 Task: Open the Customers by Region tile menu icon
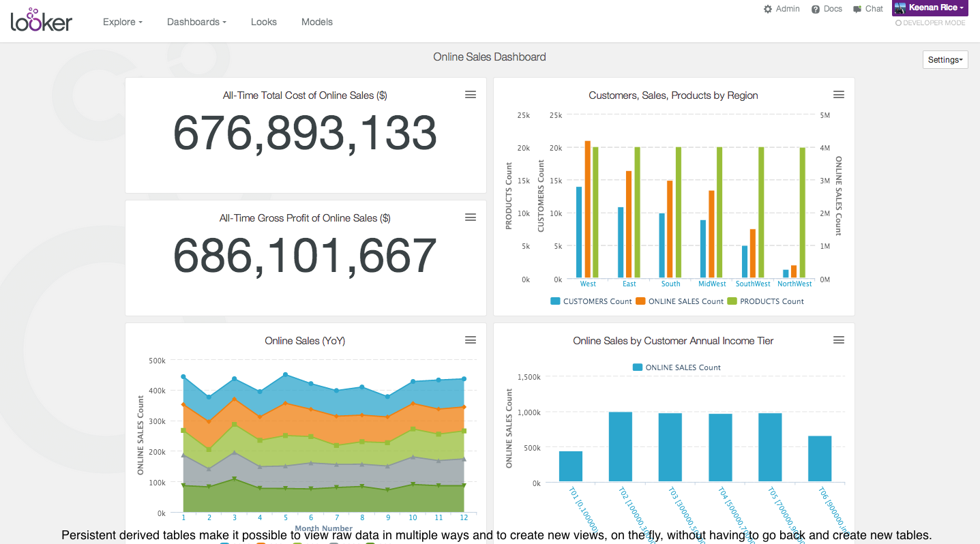pyautogui.click(x=839, y=95)
